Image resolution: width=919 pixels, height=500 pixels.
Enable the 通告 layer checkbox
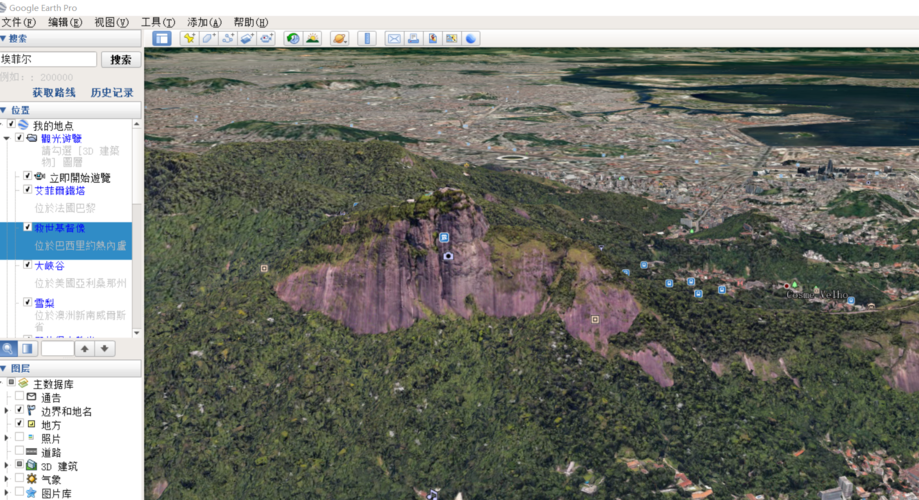(19, 397)
